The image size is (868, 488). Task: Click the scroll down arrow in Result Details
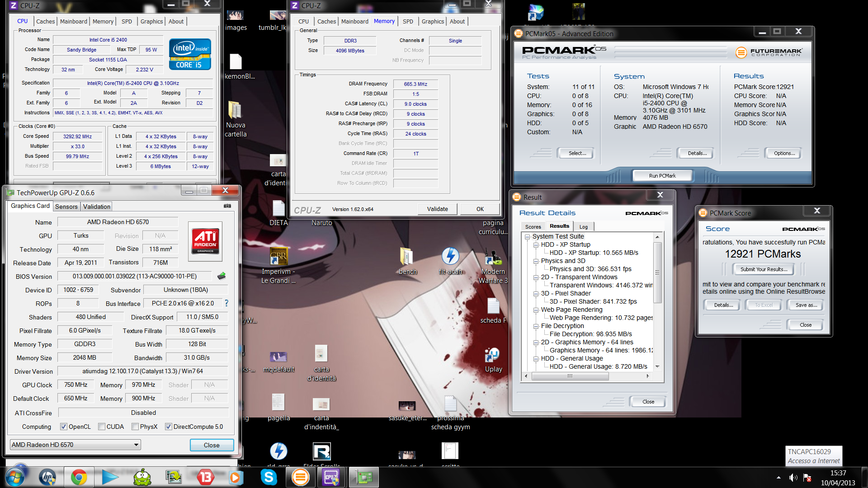[657, 366]
